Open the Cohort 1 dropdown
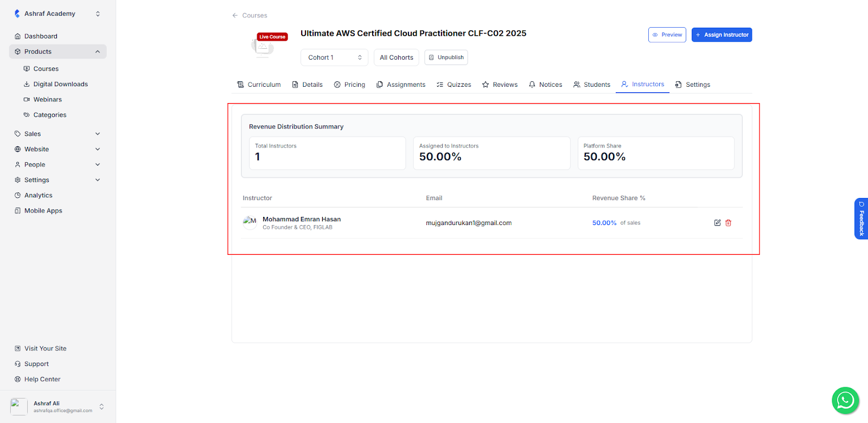Image resolution: width=868 pixels, height=423 pixels. 334,57
